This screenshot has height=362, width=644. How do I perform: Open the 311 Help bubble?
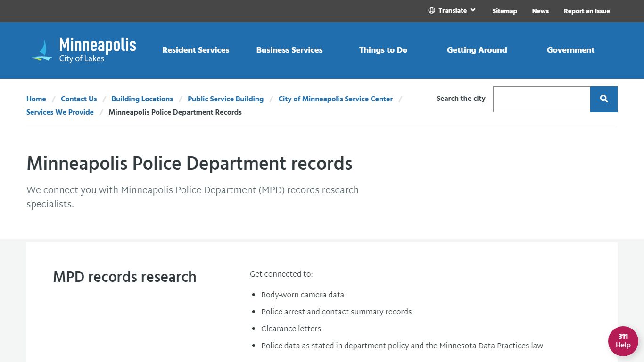(x=623, y=341)
